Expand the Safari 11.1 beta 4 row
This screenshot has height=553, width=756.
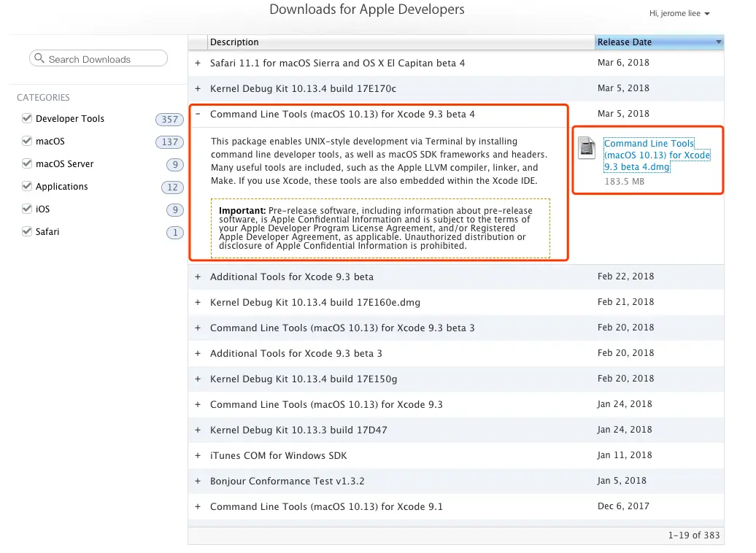click(x=198, y=63)
